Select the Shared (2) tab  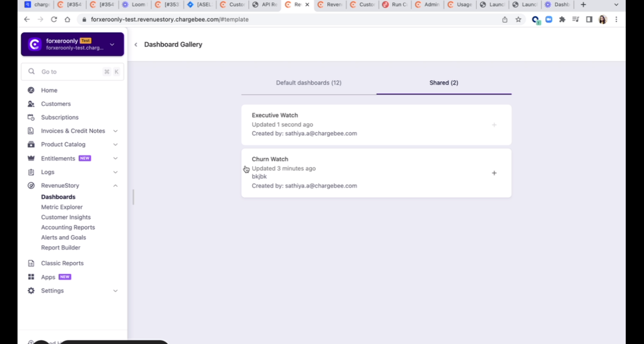coord(444,83)
